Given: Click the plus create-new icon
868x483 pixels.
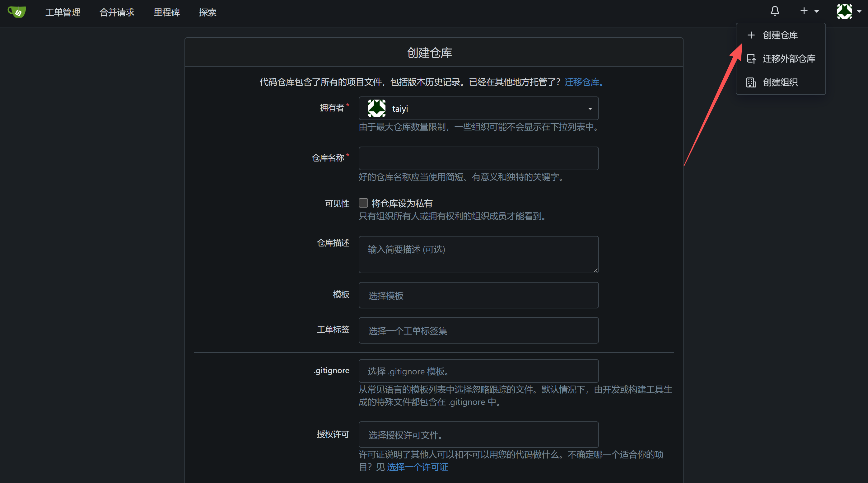Looking at the screenshot, I should (x=804, y=11).
